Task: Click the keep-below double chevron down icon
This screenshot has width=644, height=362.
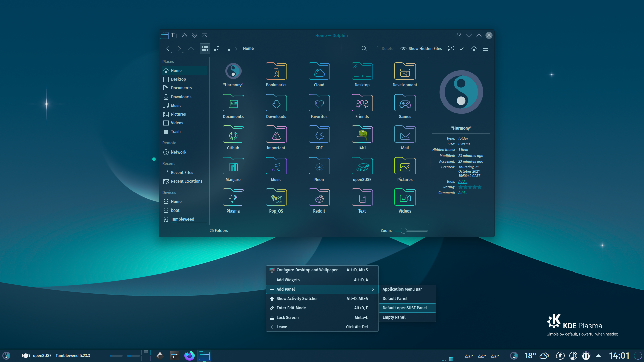Action: click(x=195, y=35)
